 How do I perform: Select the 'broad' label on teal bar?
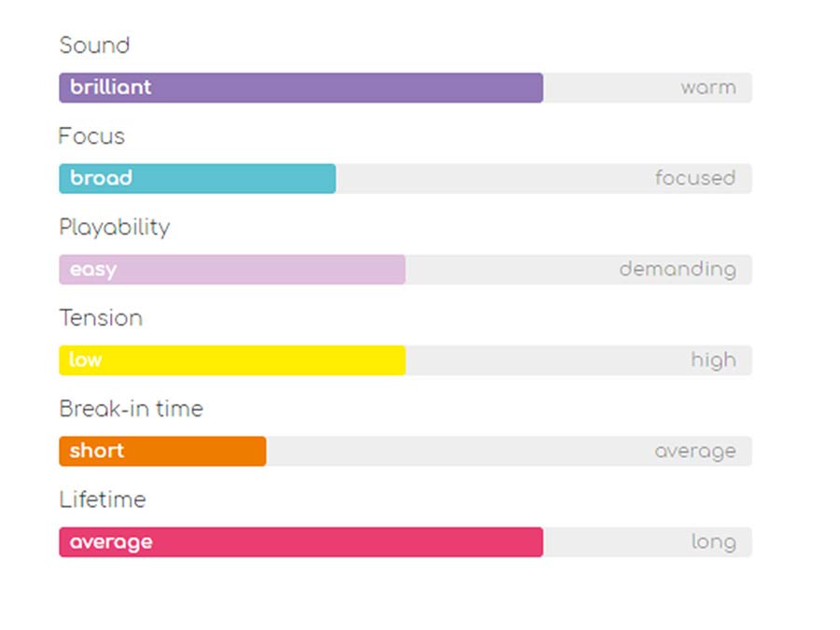tap(101, 178)
